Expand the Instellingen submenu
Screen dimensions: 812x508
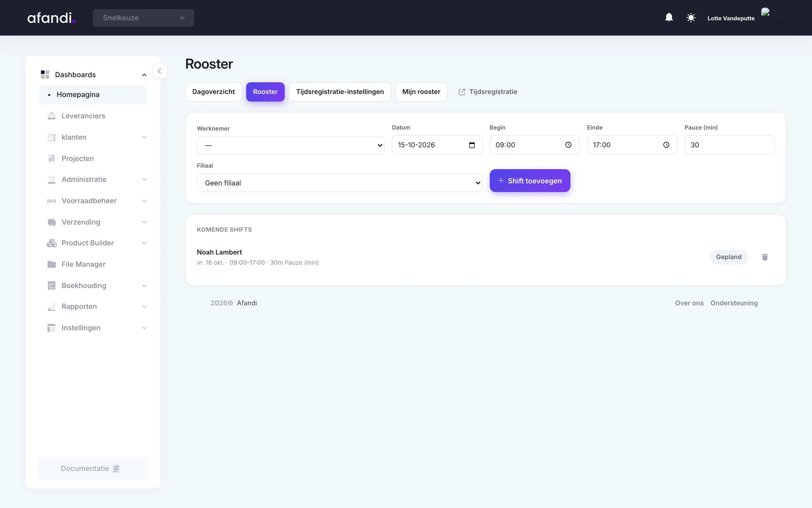pos(144,328)
